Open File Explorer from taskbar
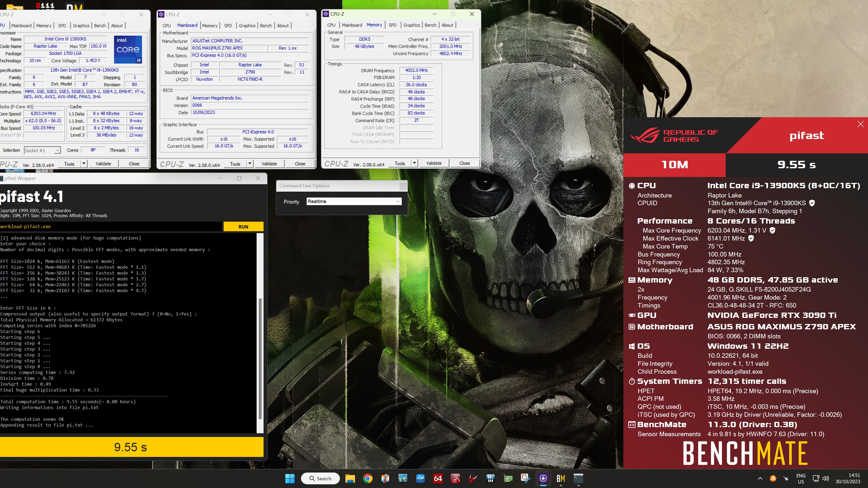 pyautogui.click(x=350, y=478)
